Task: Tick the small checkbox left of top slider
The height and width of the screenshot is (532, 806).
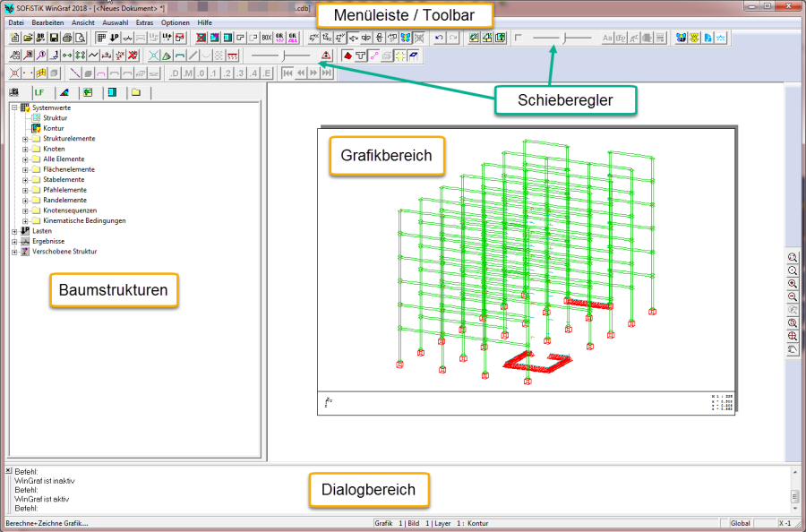Action: coord(518,38)
